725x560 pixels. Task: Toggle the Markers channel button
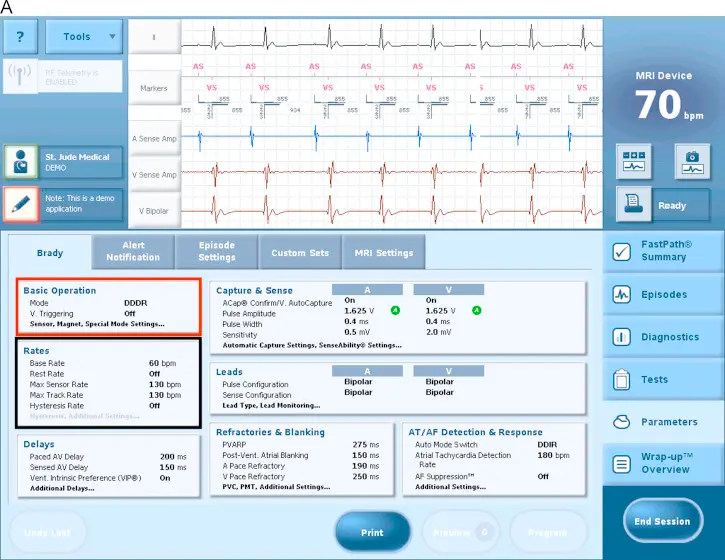[x=154, y=88]
